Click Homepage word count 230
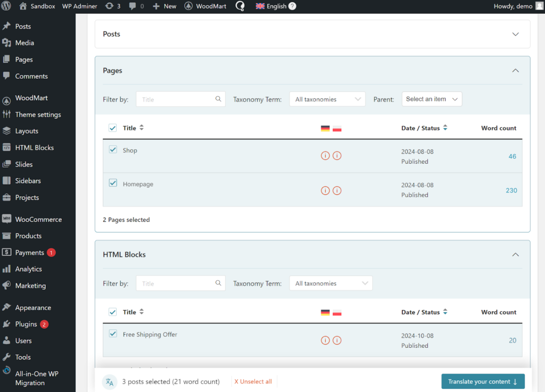545x392 pixels. (511, 190)
